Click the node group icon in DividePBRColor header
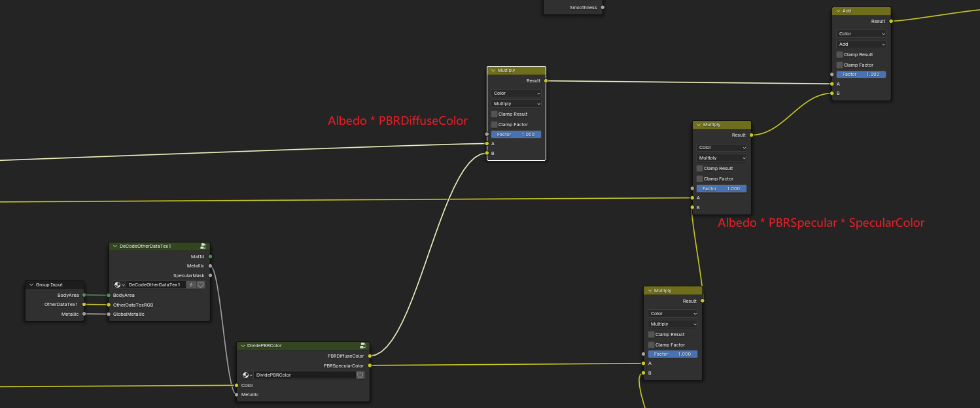This screenshot has height=408, width=980. click(362, 345)
